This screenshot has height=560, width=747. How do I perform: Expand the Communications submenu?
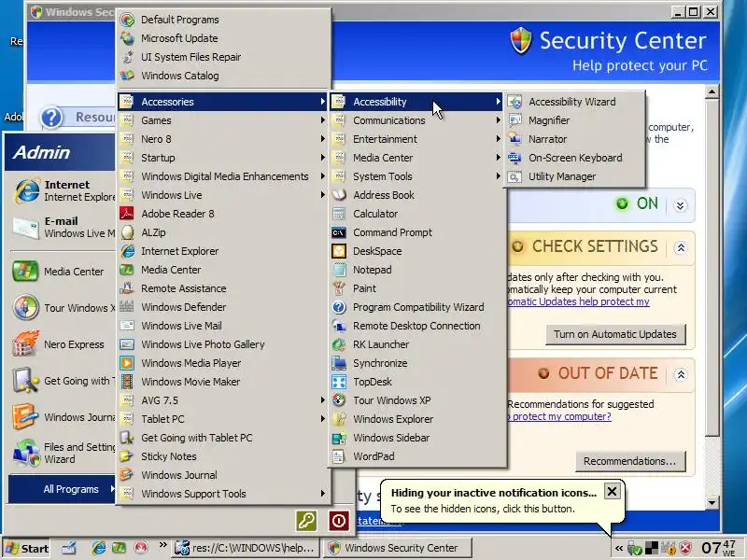click(x=416, y=120)
